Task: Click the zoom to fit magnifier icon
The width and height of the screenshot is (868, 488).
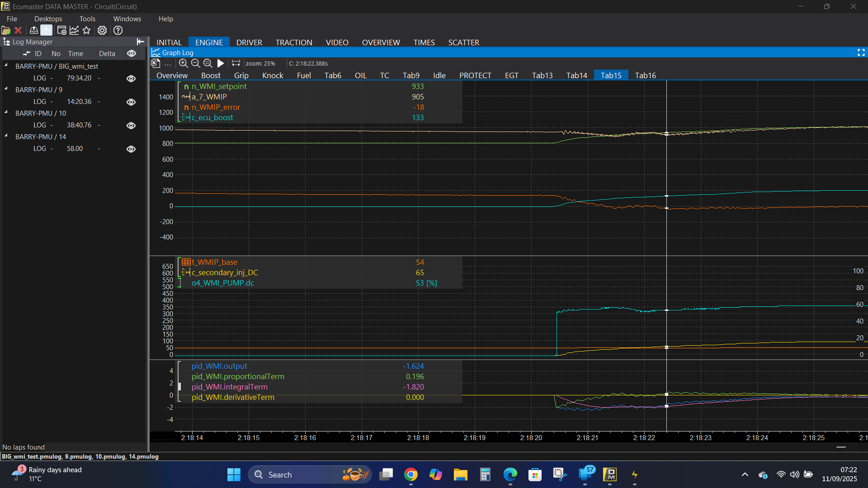Action: [x=208, y=63]
